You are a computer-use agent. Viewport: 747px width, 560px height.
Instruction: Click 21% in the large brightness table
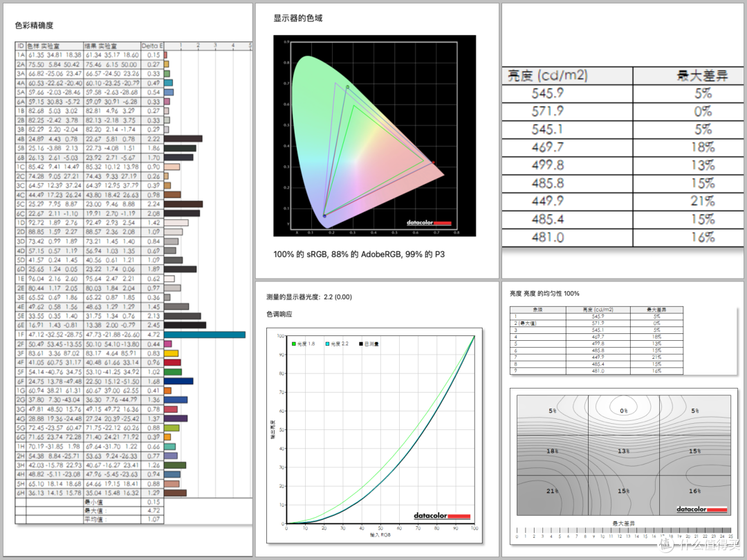pyautogui.click(x=703, y=201)
